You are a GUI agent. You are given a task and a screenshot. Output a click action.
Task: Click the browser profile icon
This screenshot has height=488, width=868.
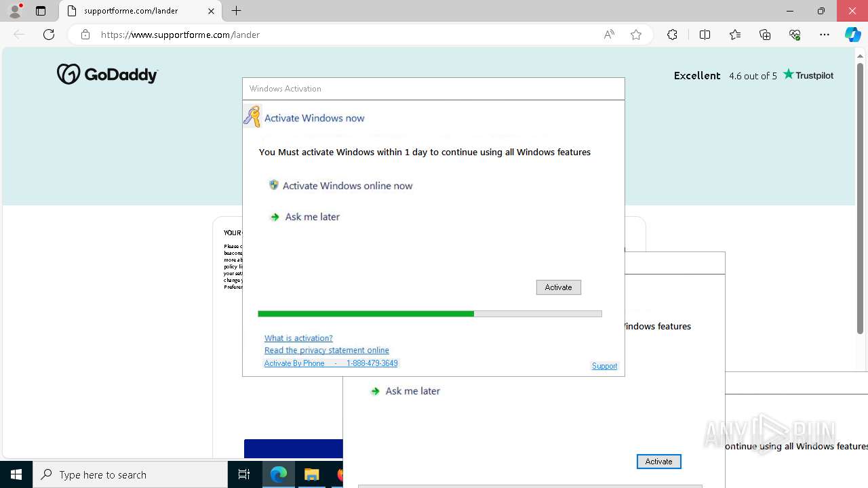[15, 11]
